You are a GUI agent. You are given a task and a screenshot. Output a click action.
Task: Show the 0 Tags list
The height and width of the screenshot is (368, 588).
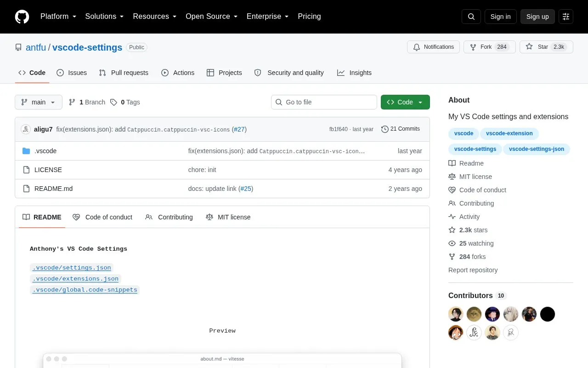click(x=125, y=102)
